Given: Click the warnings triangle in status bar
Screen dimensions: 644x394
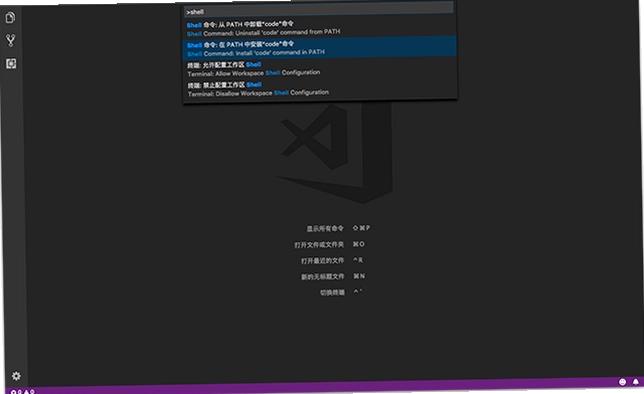Looking at the screenshot, I should pos(29,392).
